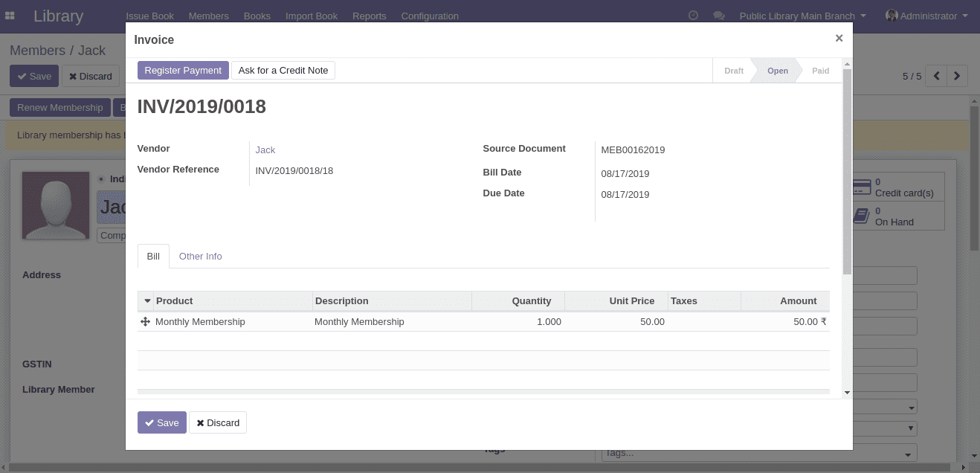This screenshot has height=473, width=980.
Task: Click the Administrator avatar icon
Action: point(892,16)
